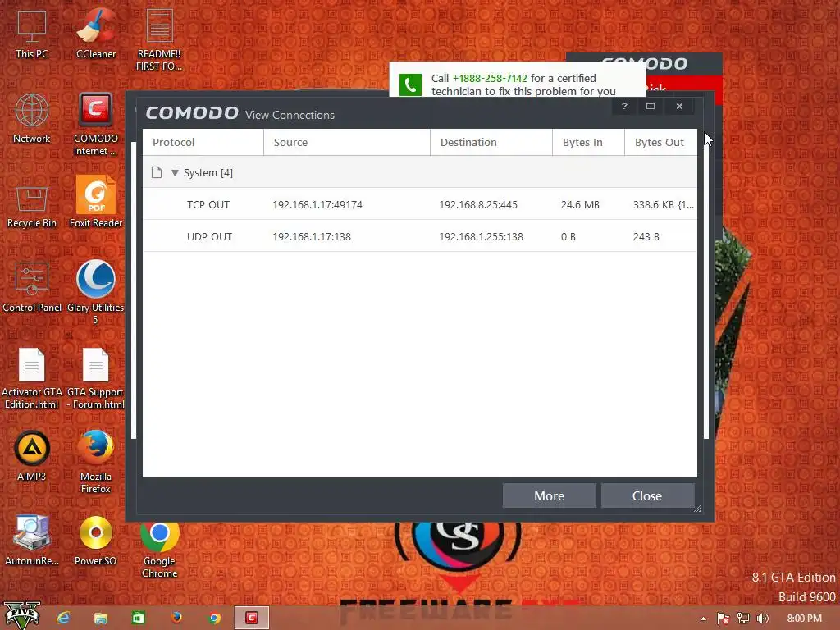Open GTA Support Forum.html file
This screenshot has height=630, width=840.
click(x=96, y=378)
